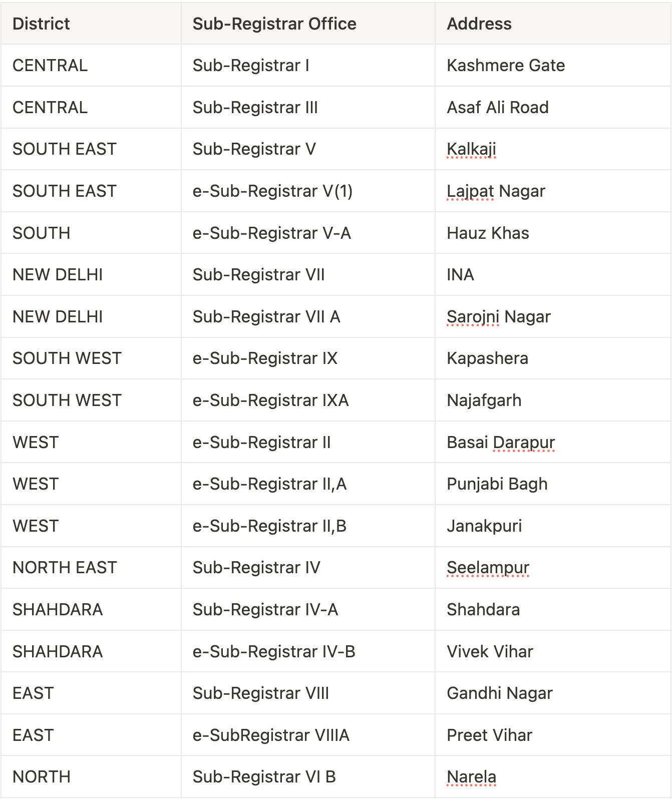
Task: Click the Seelampur address cell
Action: click(488, 568)
